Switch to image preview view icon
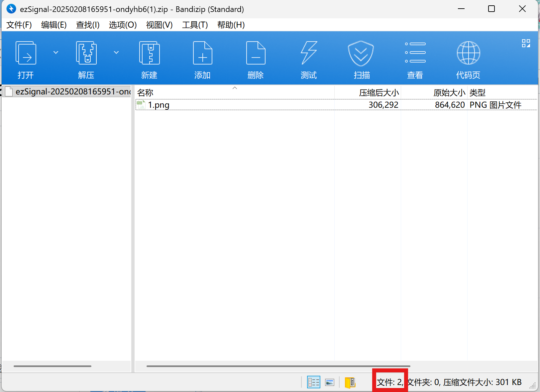540x392 pixels. [x=330, y=382]
